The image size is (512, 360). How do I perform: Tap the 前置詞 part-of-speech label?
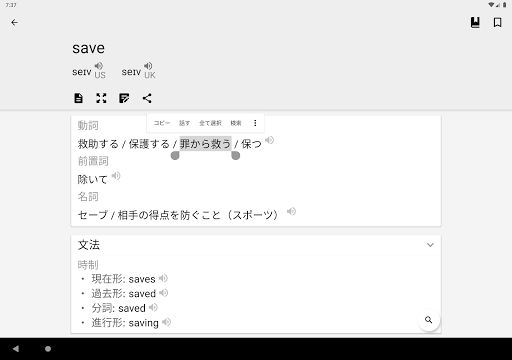pyautogui.click(x=93, y=161)
